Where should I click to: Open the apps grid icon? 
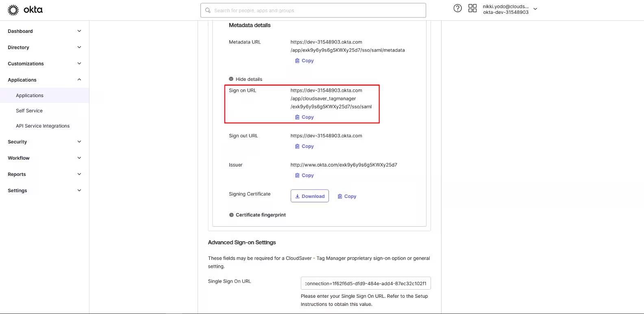pyautogui.click(x=472, y=9)
